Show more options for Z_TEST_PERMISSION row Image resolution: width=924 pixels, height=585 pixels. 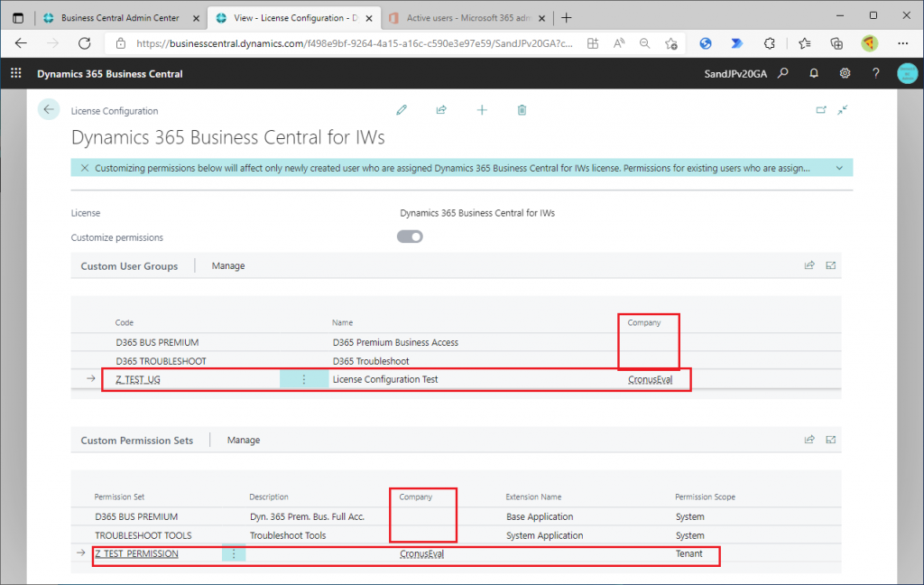tap(234, 553)
